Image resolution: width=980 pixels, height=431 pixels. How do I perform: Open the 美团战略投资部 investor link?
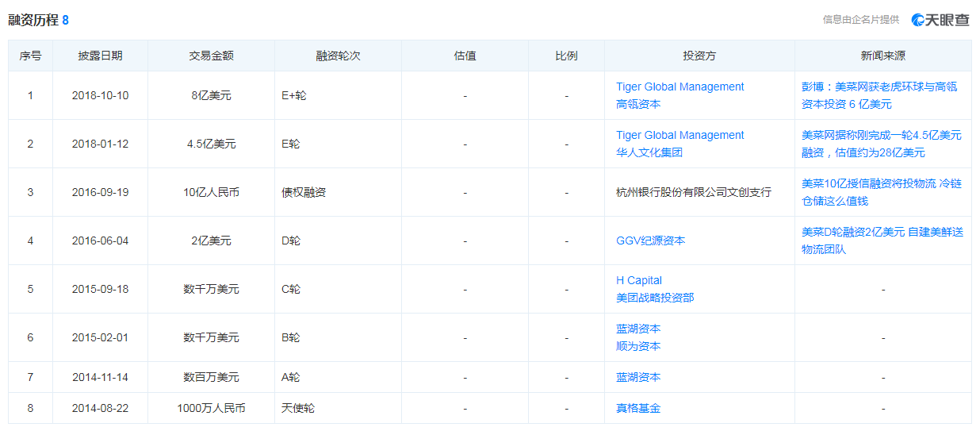(654, 298)
